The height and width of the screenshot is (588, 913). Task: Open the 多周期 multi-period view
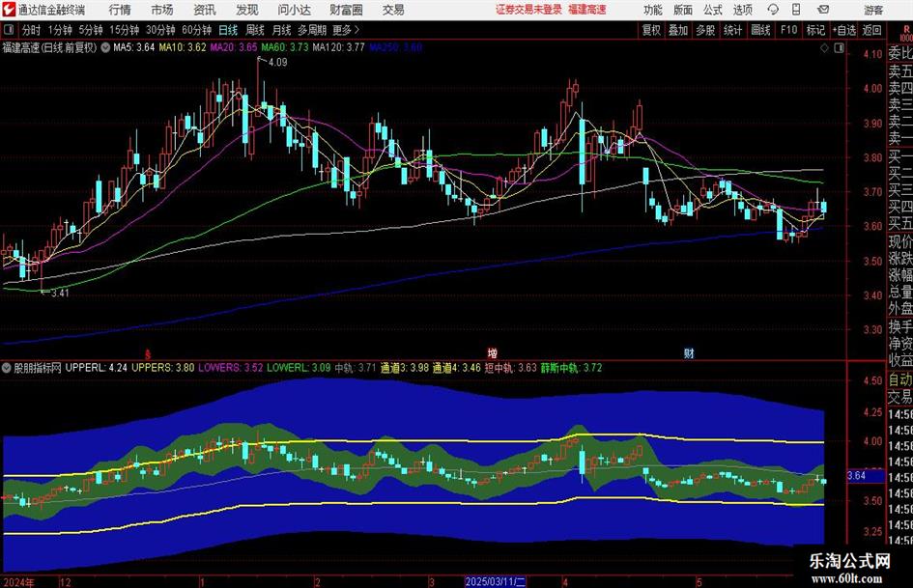pyautogui.click(x=312, y=30)
